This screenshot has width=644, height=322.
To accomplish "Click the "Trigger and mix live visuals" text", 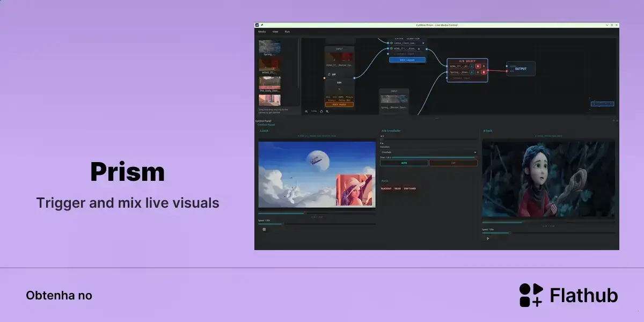I will 128,203.
